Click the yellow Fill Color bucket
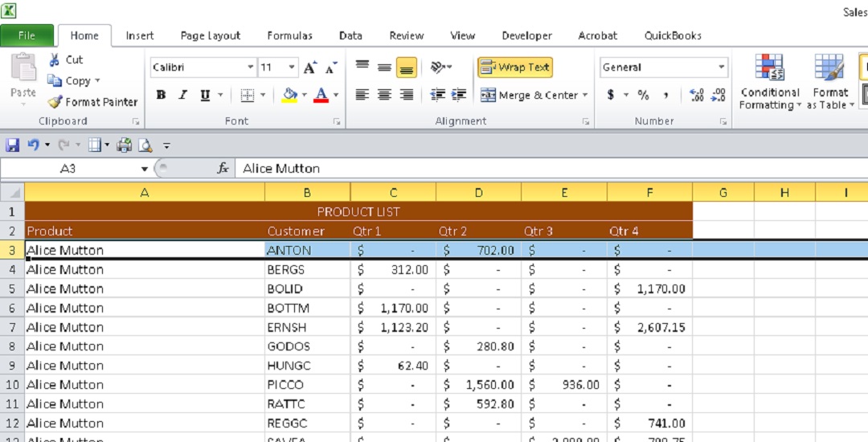This screenshot has height=442, width=868. point(290,95)
